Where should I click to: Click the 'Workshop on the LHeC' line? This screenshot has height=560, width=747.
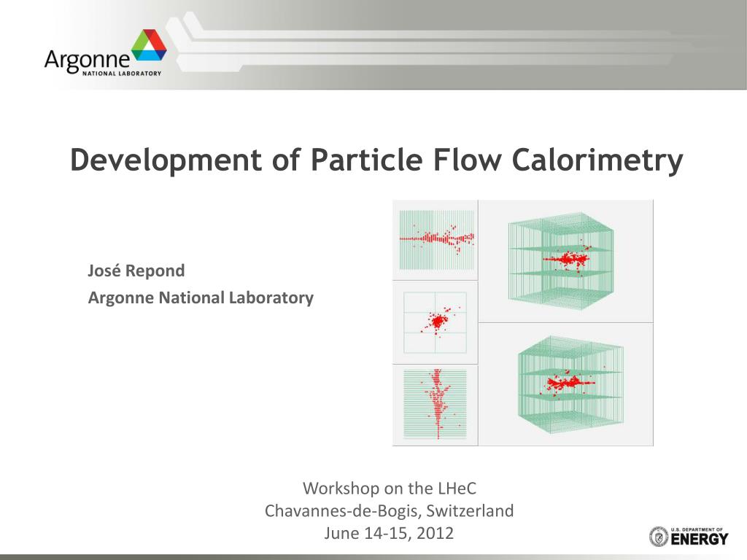pyautogui.click(x=390, y=488)
